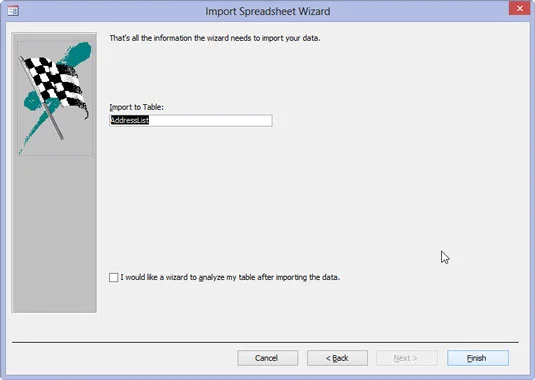Click the Cancel button

[268, 358]
